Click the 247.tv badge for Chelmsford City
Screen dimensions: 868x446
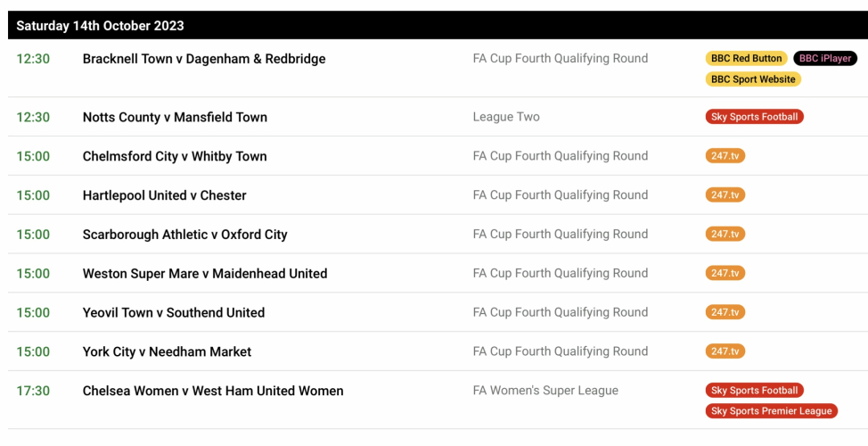tap(725, 156)
